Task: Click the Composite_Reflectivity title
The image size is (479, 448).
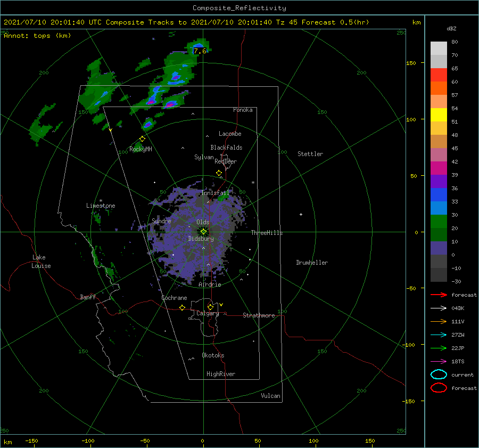Action: tap(239, 8)
